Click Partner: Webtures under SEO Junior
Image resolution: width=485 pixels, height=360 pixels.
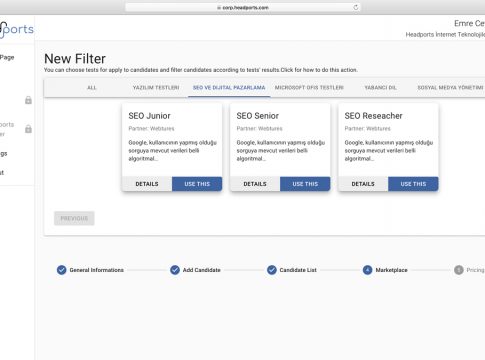pyautogui.click(x=151, y=128)
